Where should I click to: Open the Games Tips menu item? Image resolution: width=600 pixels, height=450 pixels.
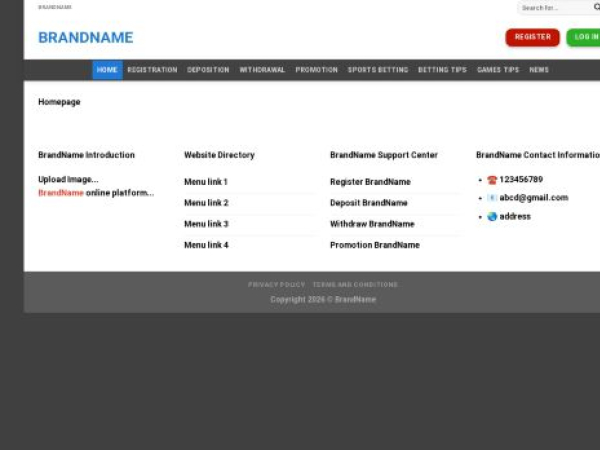tap(498, 70)
